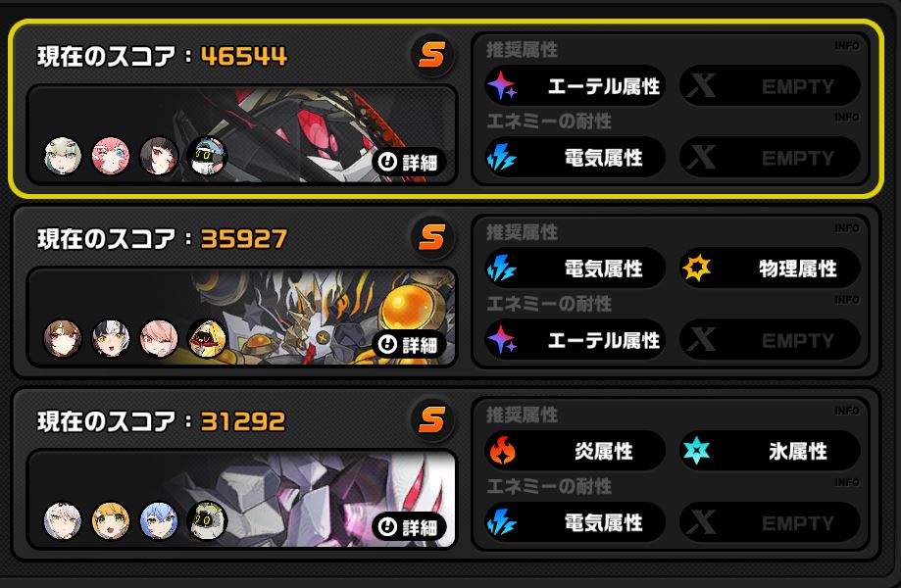Click the 炎属性 recommended attribute in third stage

[x=576, y=451]
